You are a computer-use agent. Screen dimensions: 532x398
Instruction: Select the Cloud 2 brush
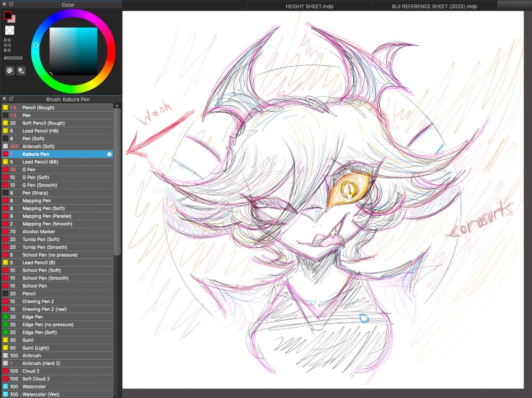point(57,371)
